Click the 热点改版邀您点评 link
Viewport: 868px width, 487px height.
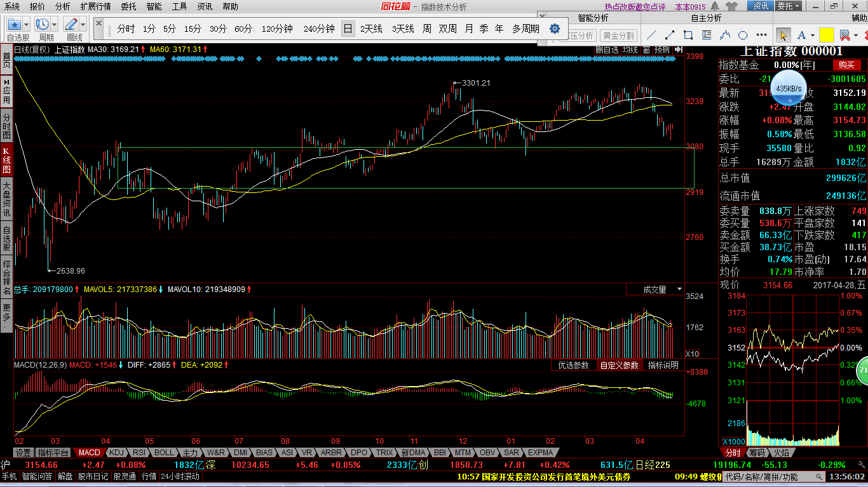[635, 6]
